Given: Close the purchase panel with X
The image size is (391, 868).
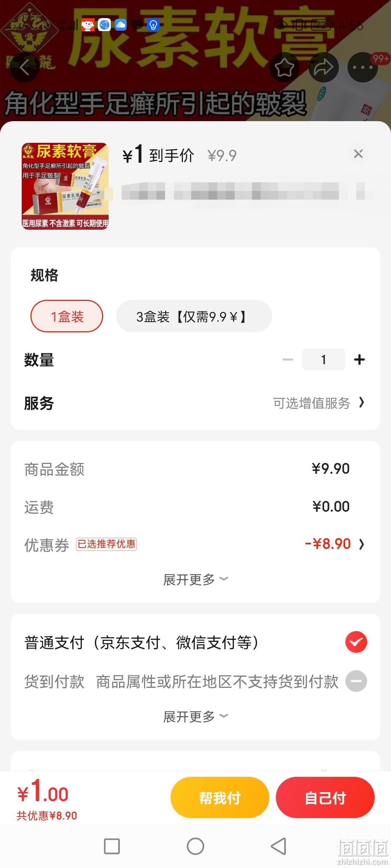Looking at the screenshot, I should click(358, 154).
